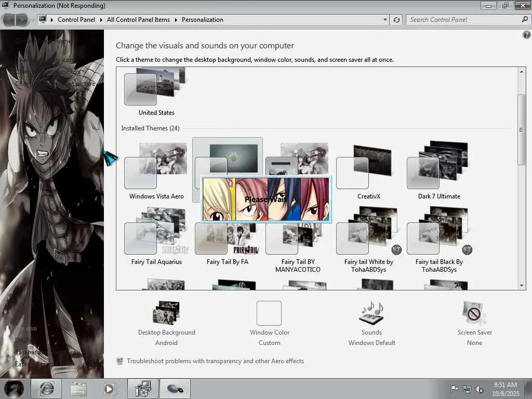
Task: Apply Fairy tail White by TohaABDSys theme
Action: (368, 239)
